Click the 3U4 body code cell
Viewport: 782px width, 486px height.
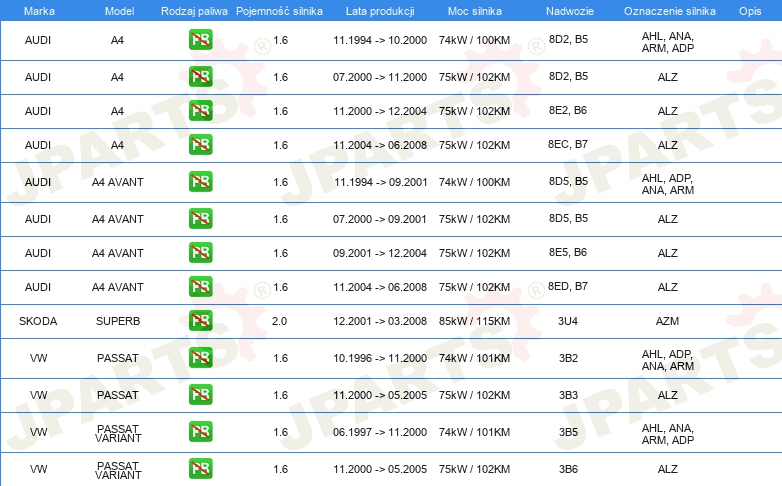coord(568,321)
